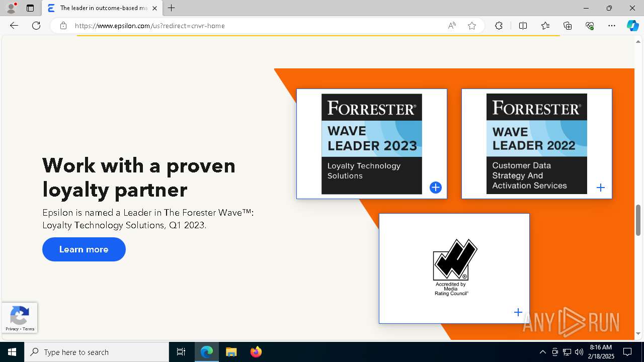Open browser Extensions puzzle icon
The image size is (644, 362).
click(499, 26)
